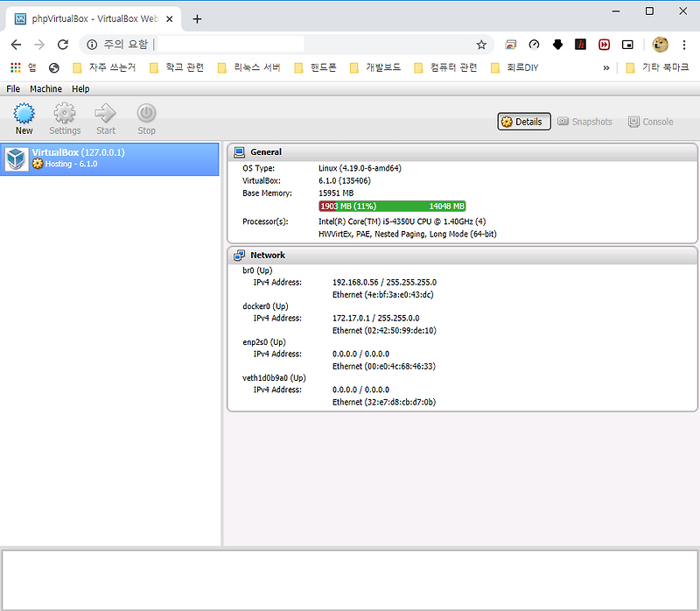Click the General section monitor icon

239,152
